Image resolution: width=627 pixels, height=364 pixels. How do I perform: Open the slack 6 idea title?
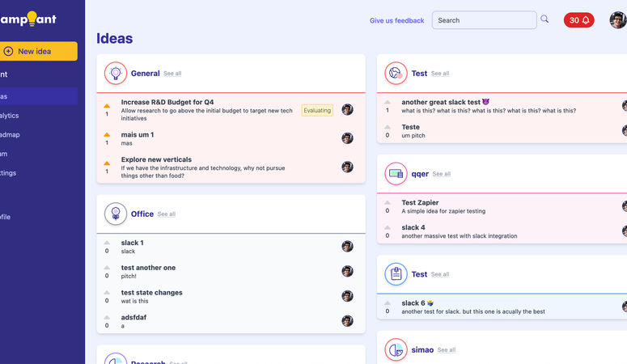(417, 303)
